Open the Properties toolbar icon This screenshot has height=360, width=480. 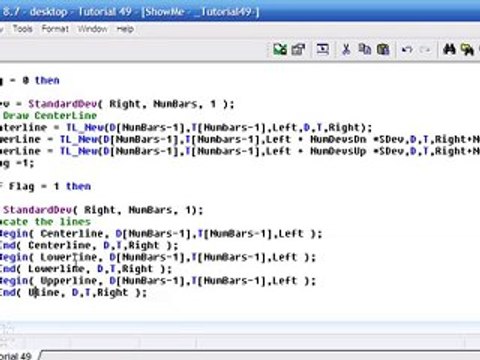[x=298, y=49]
